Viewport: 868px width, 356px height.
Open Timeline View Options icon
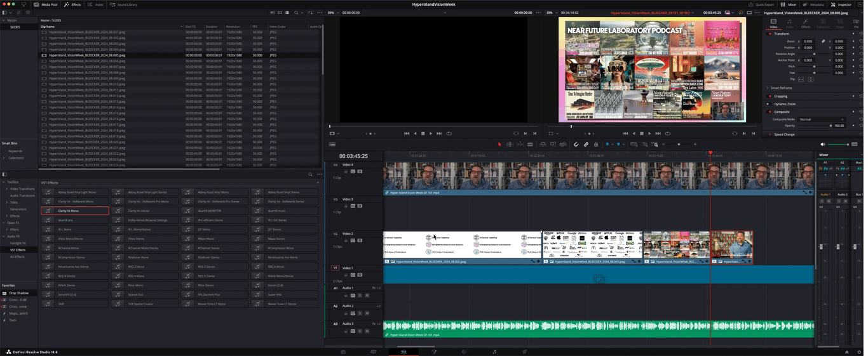click(332, 145)
